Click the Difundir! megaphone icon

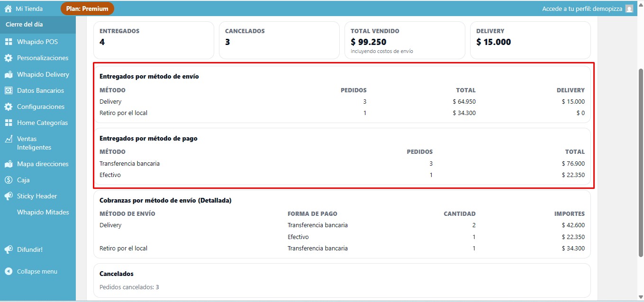8,249
